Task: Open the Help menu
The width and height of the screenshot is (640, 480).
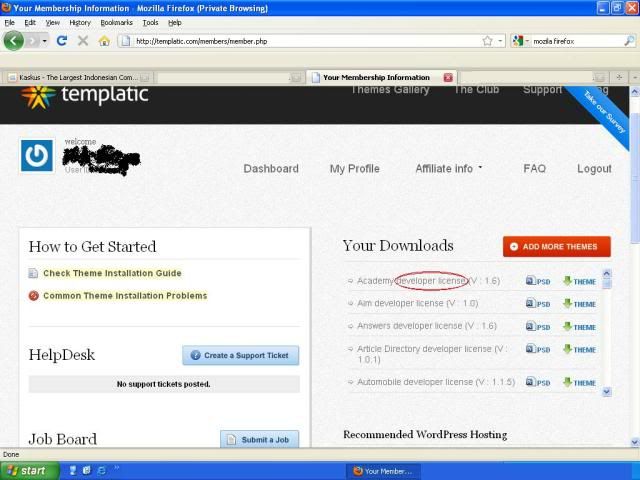Action: pyautogui.click(x=175, y=23)
